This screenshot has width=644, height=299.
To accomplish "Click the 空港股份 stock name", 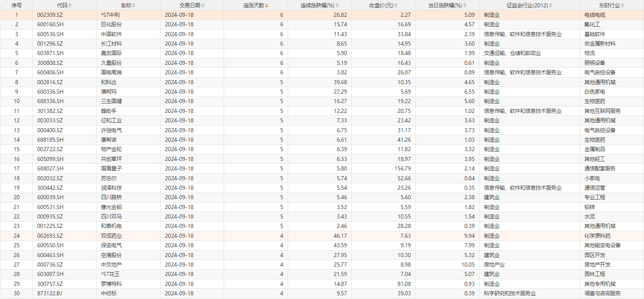I will 111,255.
